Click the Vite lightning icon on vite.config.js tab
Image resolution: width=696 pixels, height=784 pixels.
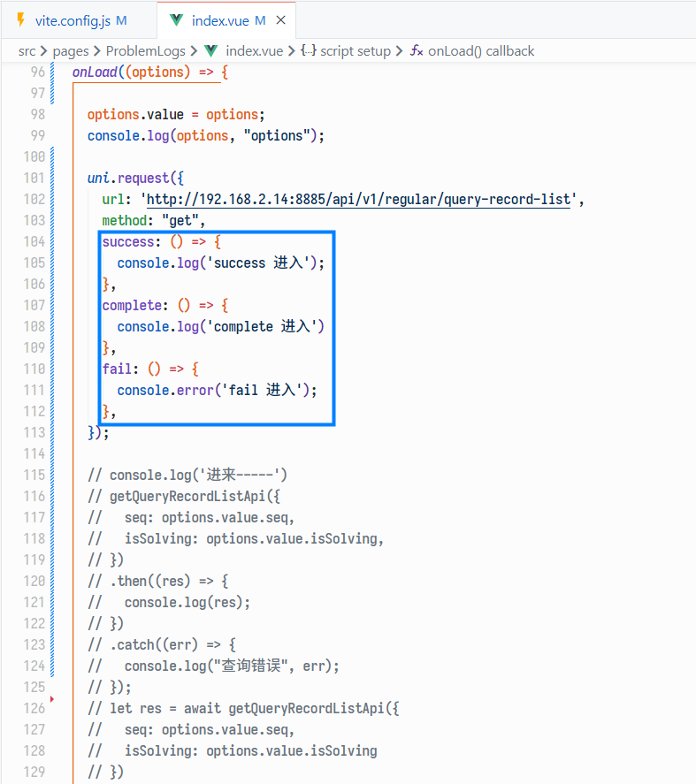point(21,19)
